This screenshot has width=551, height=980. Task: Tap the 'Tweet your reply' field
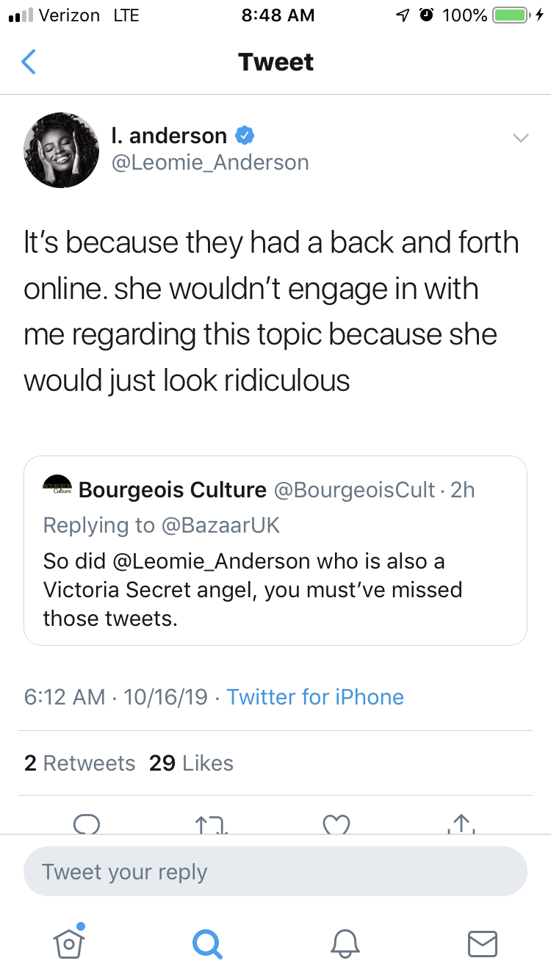[275, 872]
